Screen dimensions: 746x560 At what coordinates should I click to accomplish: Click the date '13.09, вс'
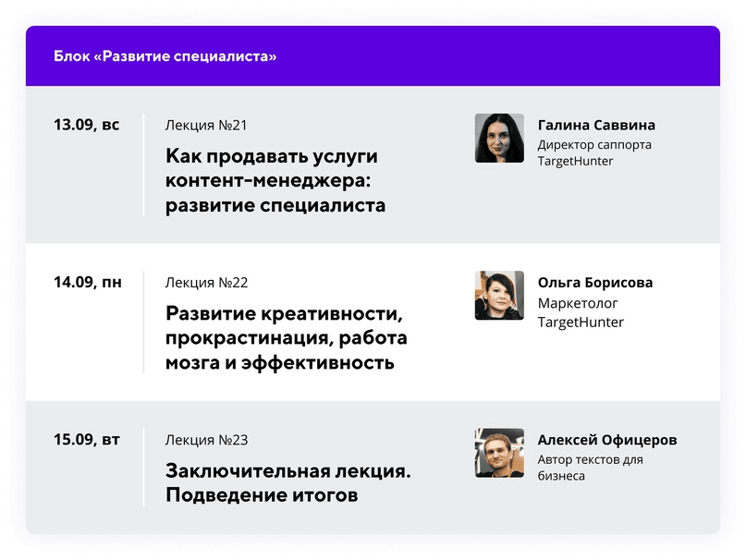click(x=86, y=125)
